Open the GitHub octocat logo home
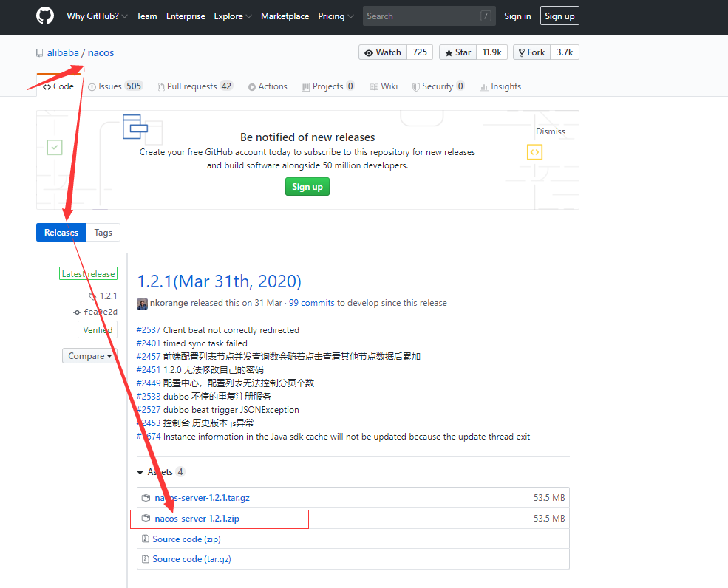728x588 pixels. pos(45,16)
